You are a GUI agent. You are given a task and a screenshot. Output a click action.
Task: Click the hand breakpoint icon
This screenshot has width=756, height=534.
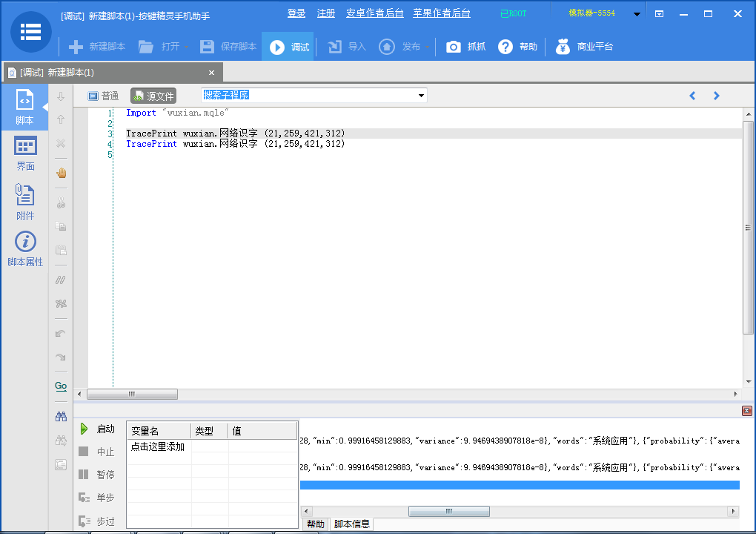[x=61, y=173]
